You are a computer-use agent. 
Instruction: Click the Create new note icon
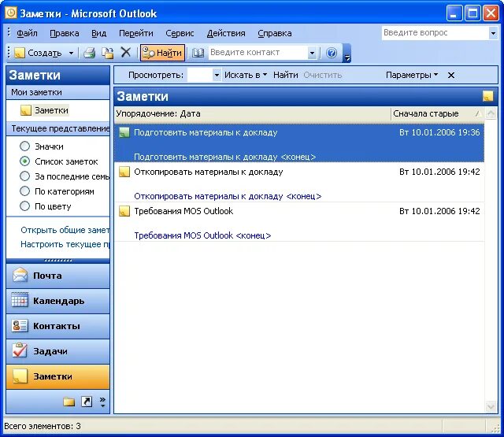(x=19, y=53)
